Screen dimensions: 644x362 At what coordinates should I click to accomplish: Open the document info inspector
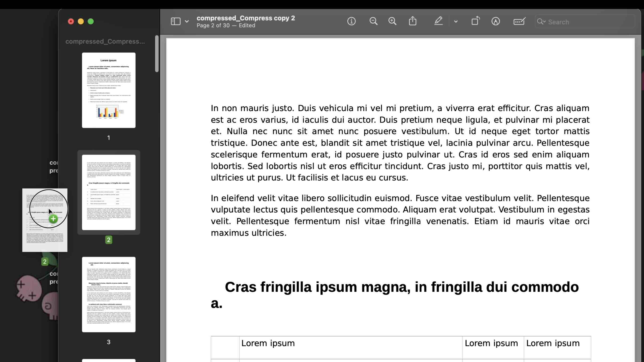351,21
